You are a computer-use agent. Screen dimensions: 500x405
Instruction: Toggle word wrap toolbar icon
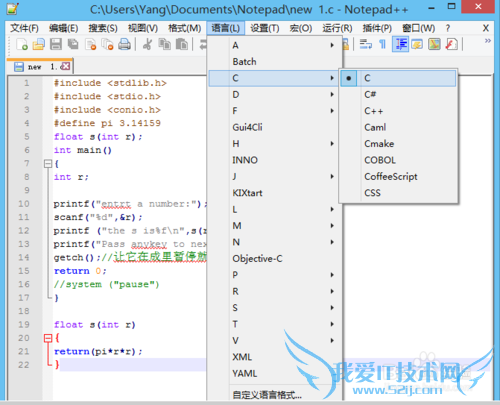(x=366, y=44)
